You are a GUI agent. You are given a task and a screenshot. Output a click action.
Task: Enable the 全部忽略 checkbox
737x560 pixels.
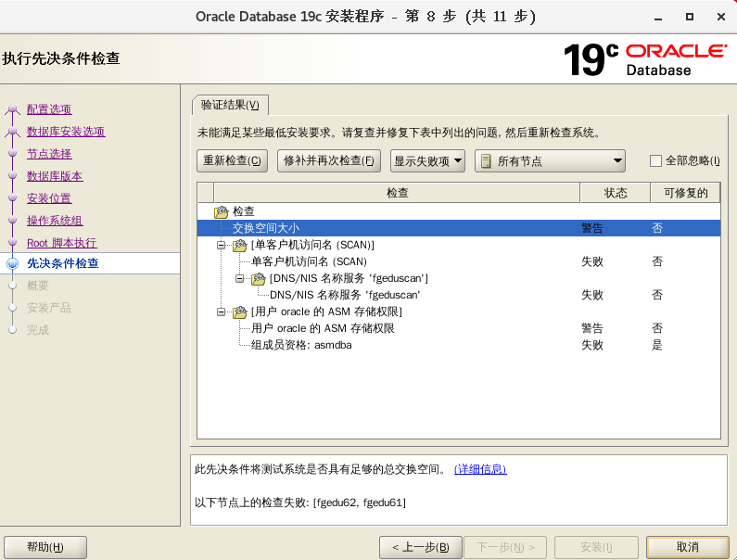[655, 160]
